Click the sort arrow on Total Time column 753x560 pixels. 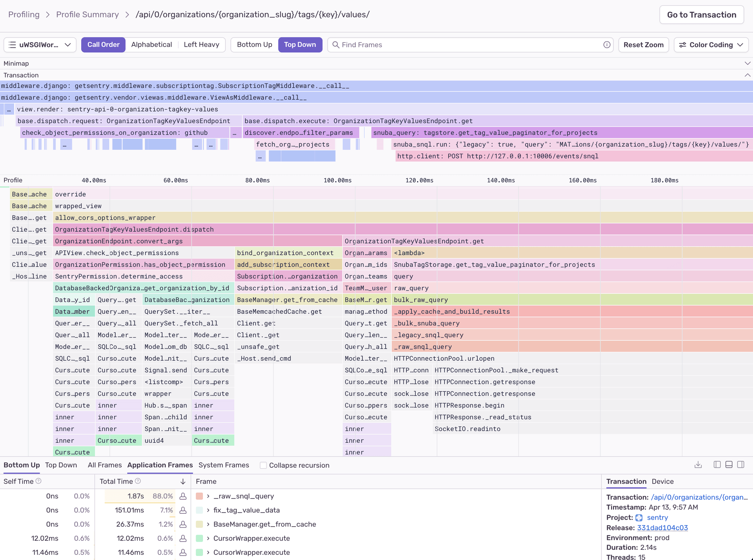183,481
